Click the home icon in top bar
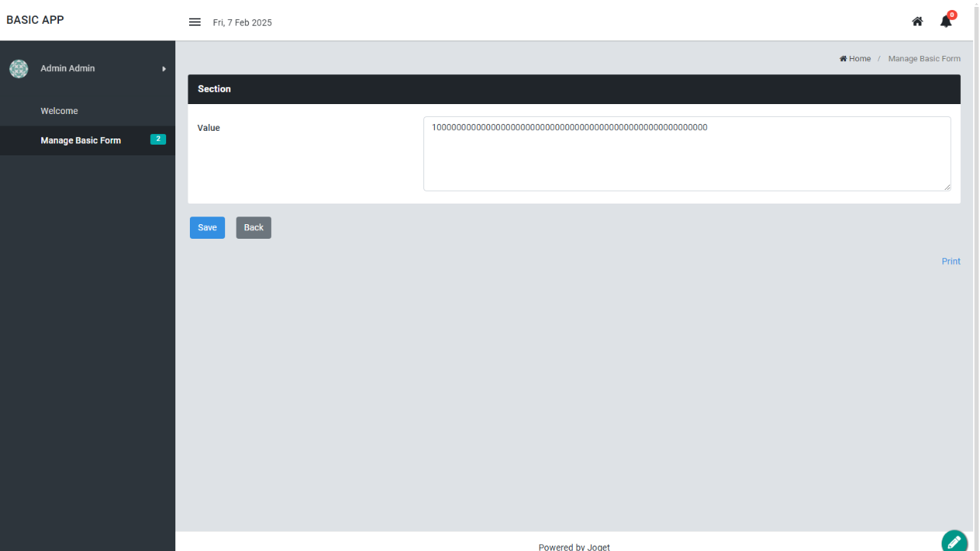The image size is (980, 551). click(917, 21)
